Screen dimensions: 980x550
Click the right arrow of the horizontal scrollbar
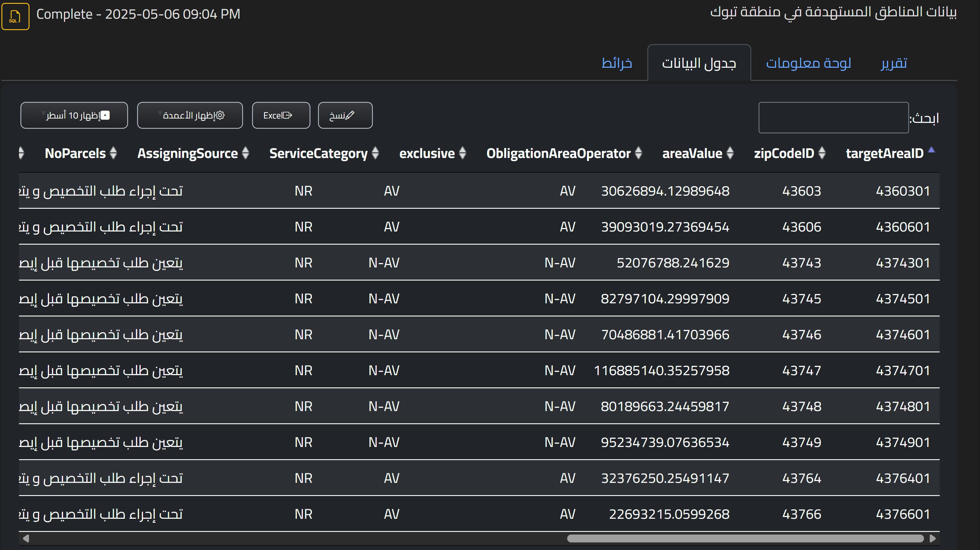coord(932,538)
